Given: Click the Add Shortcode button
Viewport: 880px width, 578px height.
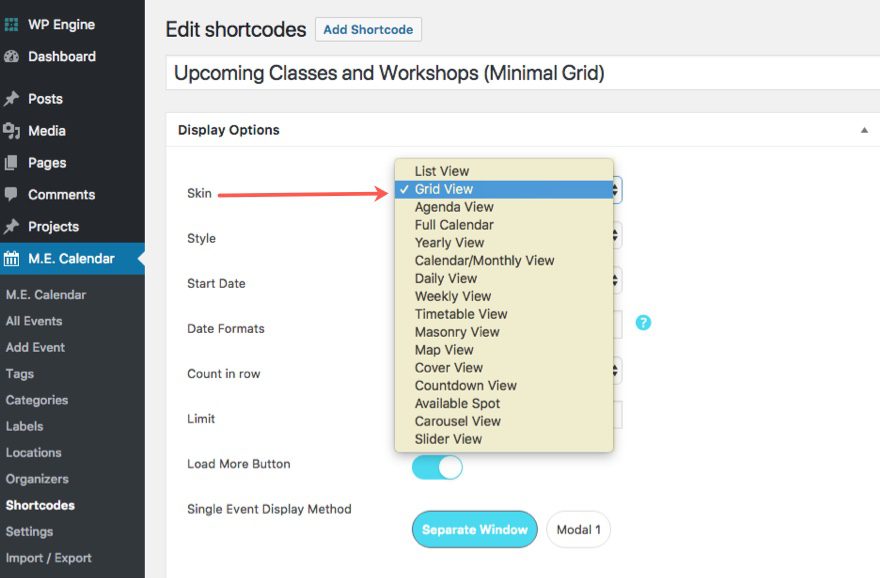Looking at the screenshot, I should point(368,30).
